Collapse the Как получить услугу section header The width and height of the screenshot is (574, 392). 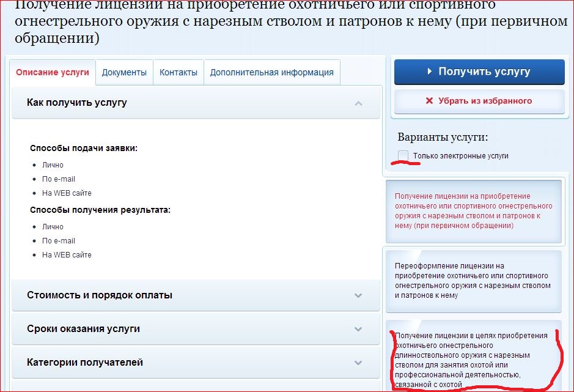tap(77, 103)
